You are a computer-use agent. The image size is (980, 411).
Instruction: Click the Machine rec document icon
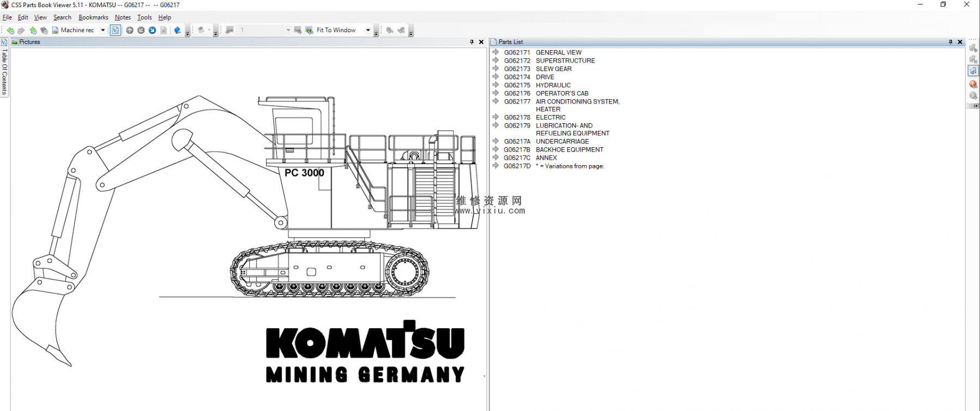click(x=55, y=31)
